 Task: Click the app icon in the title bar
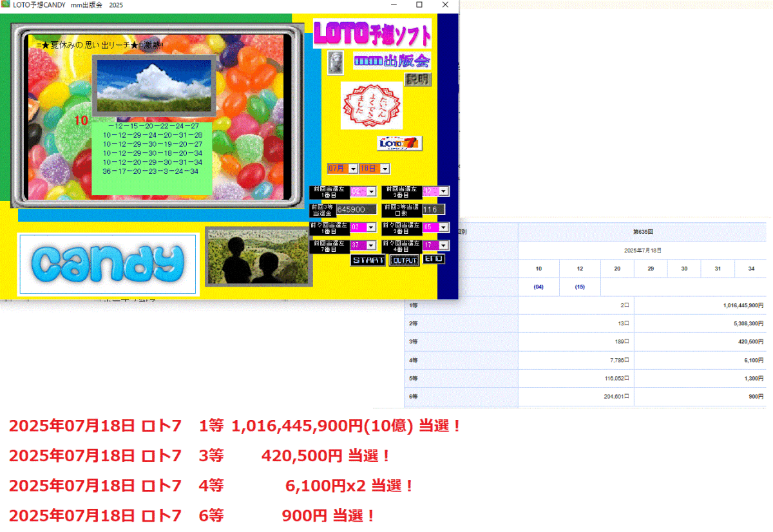[x=7, y=5]
